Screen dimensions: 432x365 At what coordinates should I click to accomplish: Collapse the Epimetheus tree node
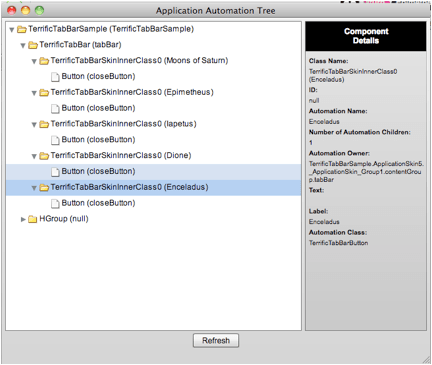[34, 93]
